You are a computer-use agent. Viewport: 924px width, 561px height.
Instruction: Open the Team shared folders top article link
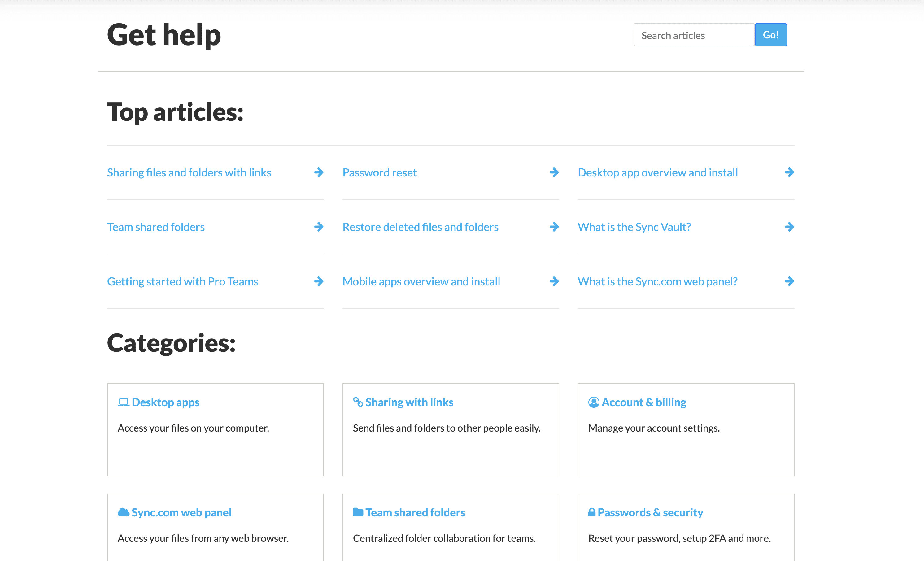[x=156, y=227]
